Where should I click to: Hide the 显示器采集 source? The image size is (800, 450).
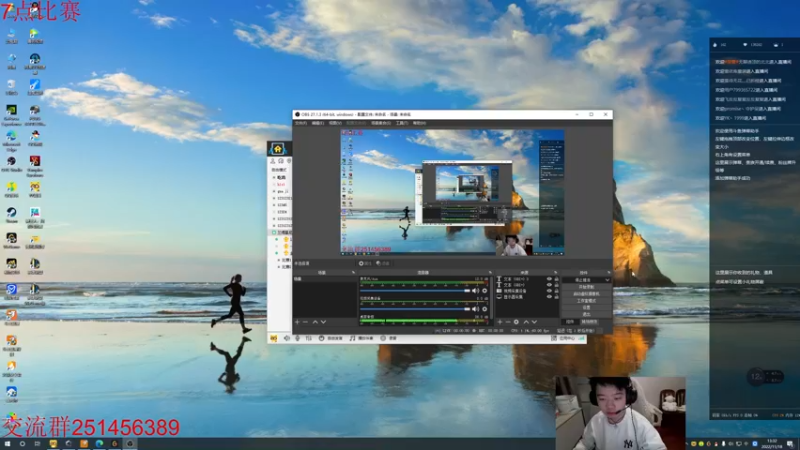(x=549, y=297)
